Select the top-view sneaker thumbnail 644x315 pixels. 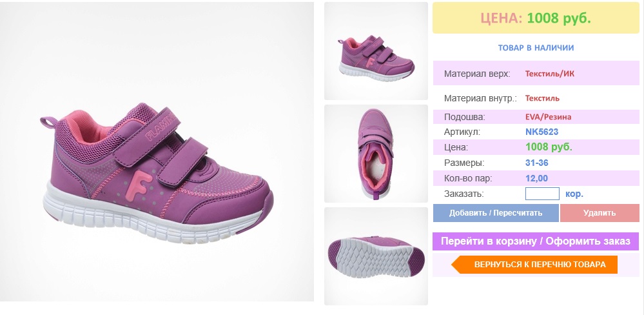click(376, 154)
